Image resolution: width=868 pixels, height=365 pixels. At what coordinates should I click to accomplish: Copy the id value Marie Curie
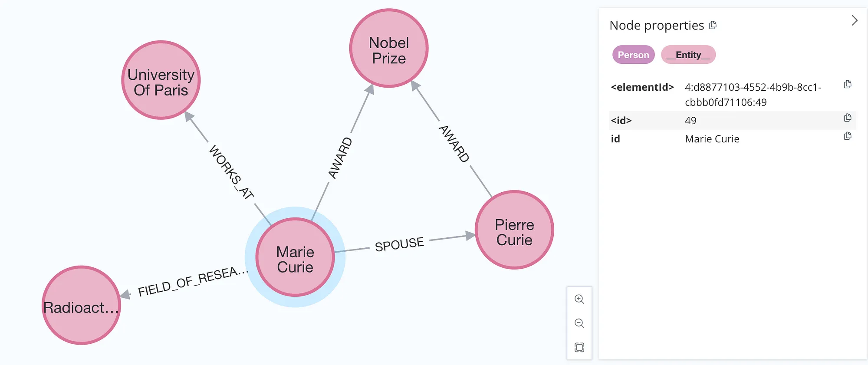coord(848,136)
